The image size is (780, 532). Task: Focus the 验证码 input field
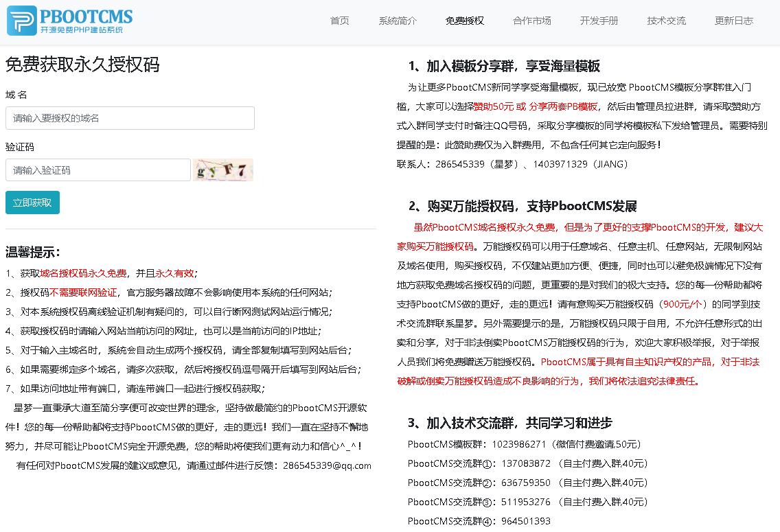(98, 170)
